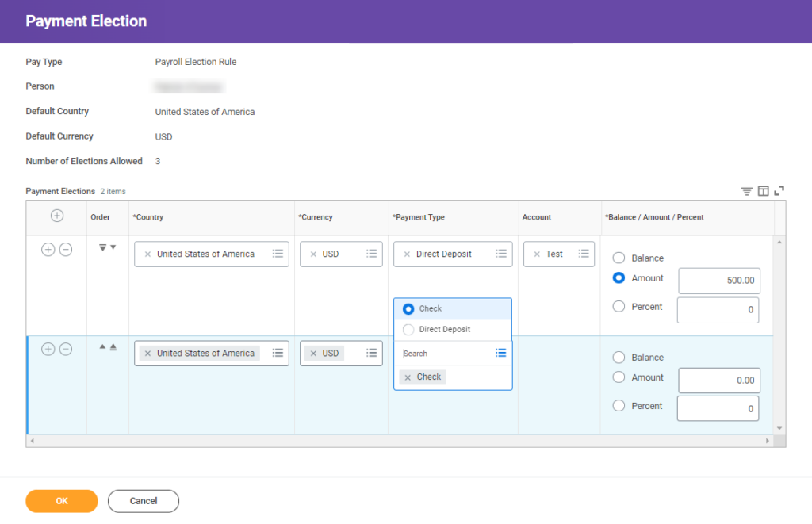
Task: Remove the selected Check chip
Action: tap(408, 377)
